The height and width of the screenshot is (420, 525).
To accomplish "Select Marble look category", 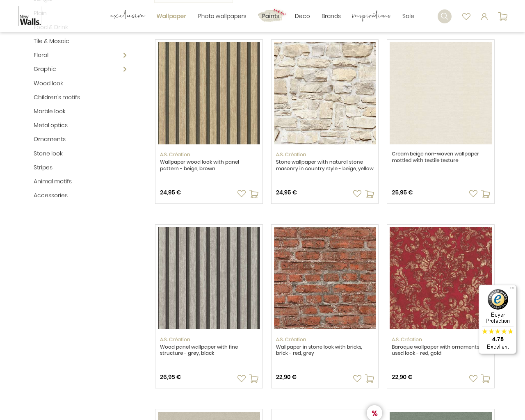I will (x=50, y=111).
